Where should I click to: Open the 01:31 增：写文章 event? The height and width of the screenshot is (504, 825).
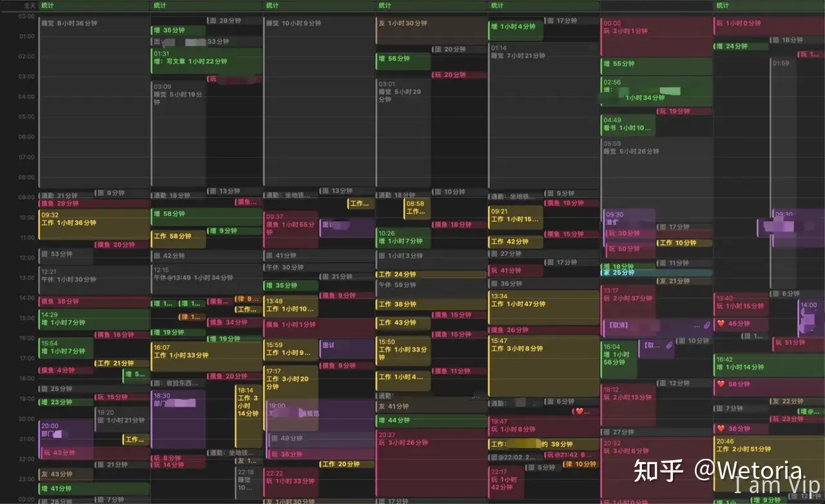207,61
